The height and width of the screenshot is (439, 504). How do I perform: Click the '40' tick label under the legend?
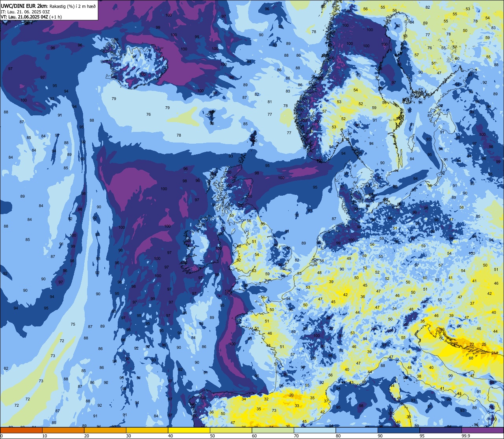click(170, 436)
